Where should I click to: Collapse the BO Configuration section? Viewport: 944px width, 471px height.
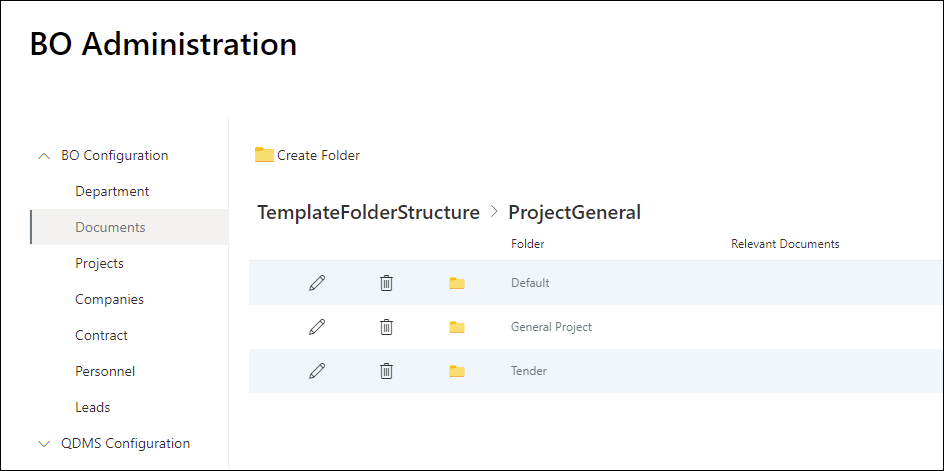43,155
